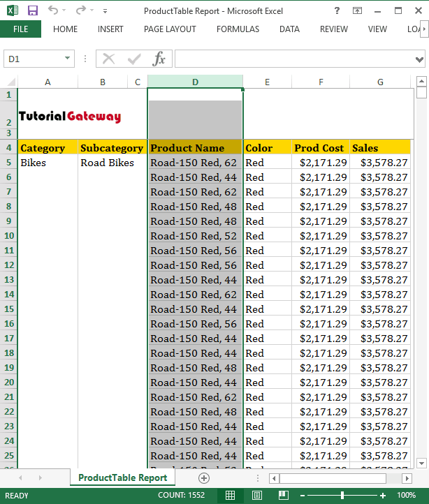The width and height of the screenshot is (429, 504).
Task: Click inside the formula bar
Action: pos(294,59)
